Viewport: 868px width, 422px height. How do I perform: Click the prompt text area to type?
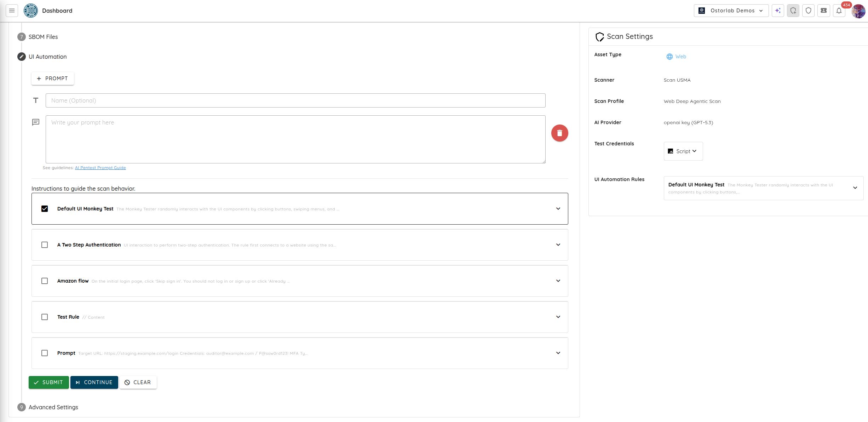coord(295,139)
